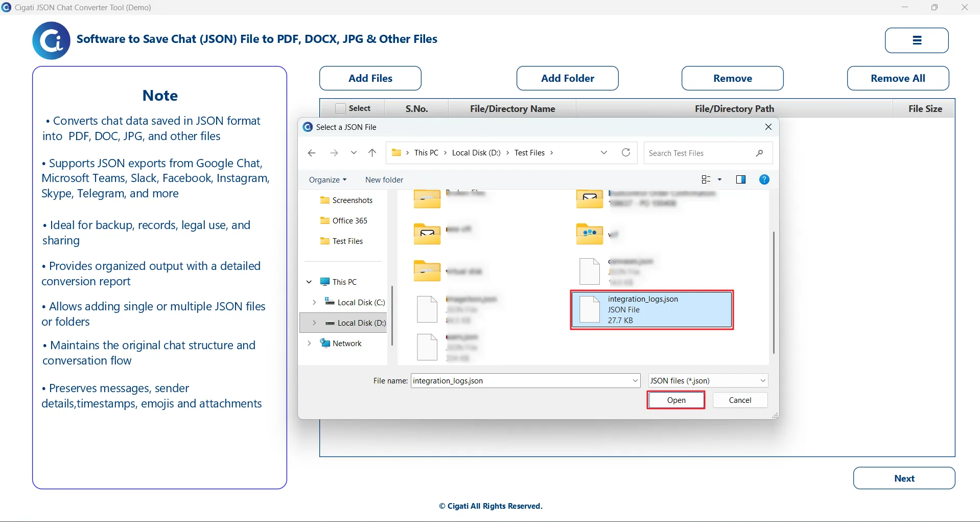The width and height of the screenshot is (980, 522).
Task: Click the File Size column header
Action: pyautogui.click(x=925, y=109)
